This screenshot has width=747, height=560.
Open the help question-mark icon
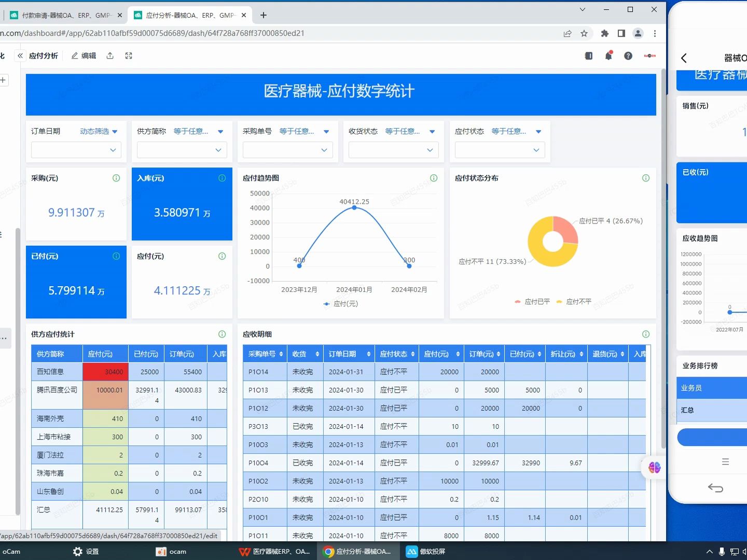628,56
